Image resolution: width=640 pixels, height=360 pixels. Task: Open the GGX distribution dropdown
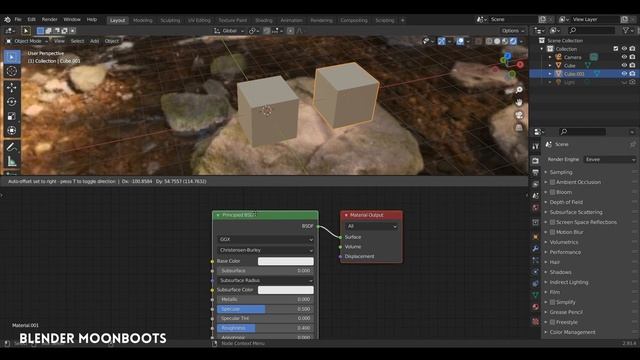[265, 240]
